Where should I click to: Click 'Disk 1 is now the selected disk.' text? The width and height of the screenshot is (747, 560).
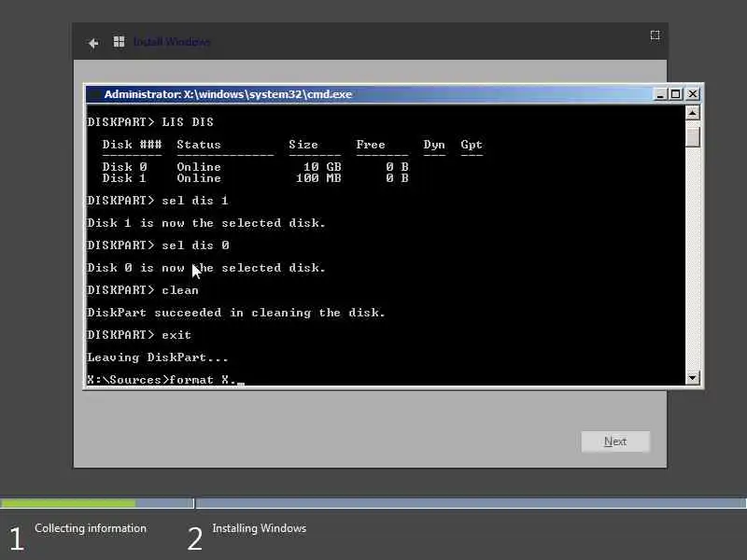[x=206, y=223]
